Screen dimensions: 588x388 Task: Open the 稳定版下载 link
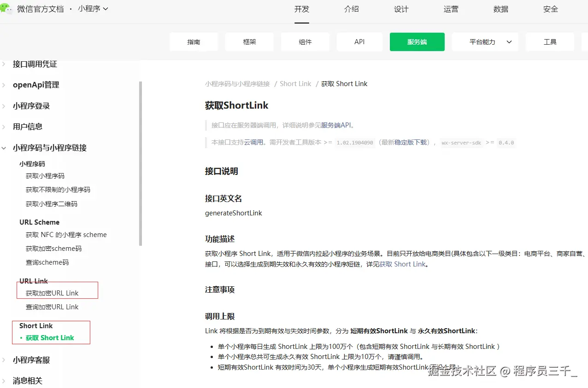pos(411,143)
